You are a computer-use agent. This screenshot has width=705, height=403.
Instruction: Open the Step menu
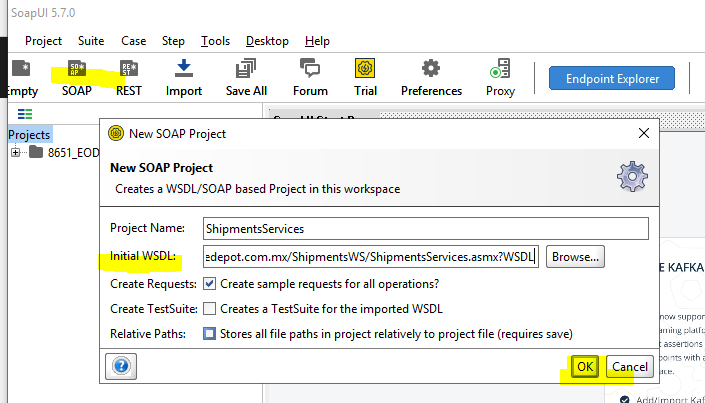tap(173, 41)
